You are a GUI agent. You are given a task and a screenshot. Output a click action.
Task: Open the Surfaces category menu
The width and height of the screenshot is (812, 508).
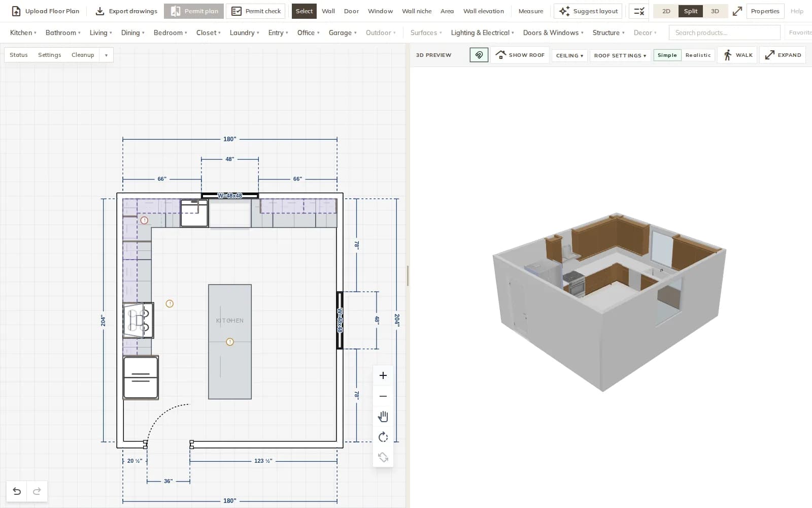426,33
